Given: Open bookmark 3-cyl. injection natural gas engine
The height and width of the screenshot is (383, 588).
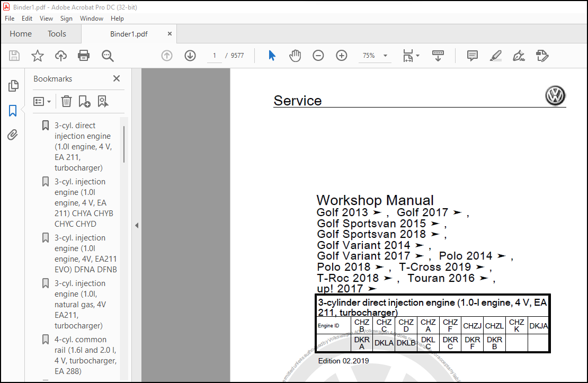Looking at the screenshot, I should tap(80, 304).
